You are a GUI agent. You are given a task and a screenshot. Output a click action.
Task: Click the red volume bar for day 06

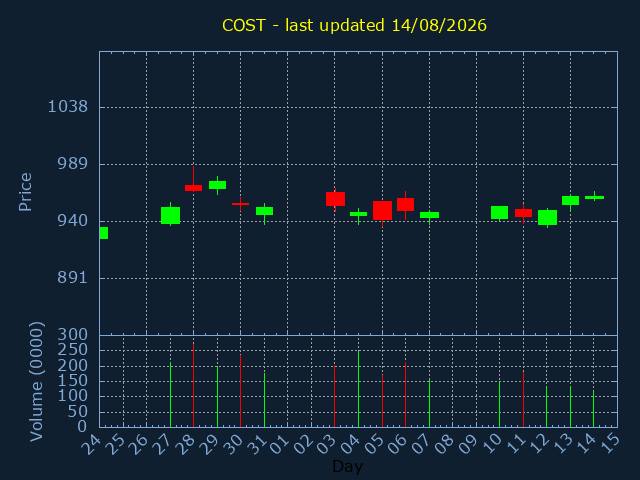click(405, 394)
